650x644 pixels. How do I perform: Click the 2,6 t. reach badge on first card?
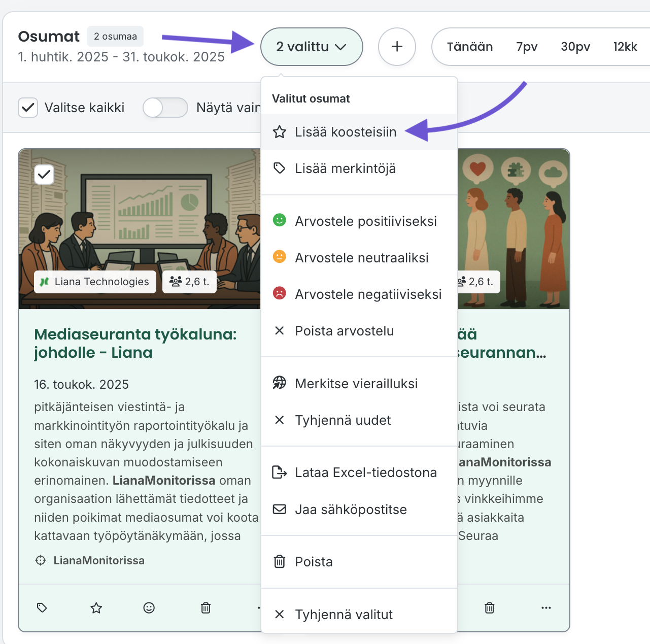pyautogui.click(x=189, y=282)
